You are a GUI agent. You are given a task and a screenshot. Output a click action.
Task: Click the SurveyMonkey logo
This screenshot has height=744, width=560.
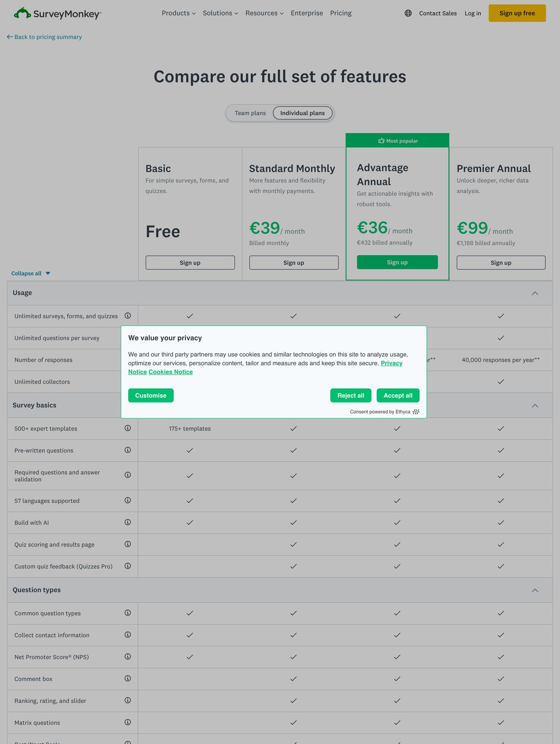[x=57, y=14]
